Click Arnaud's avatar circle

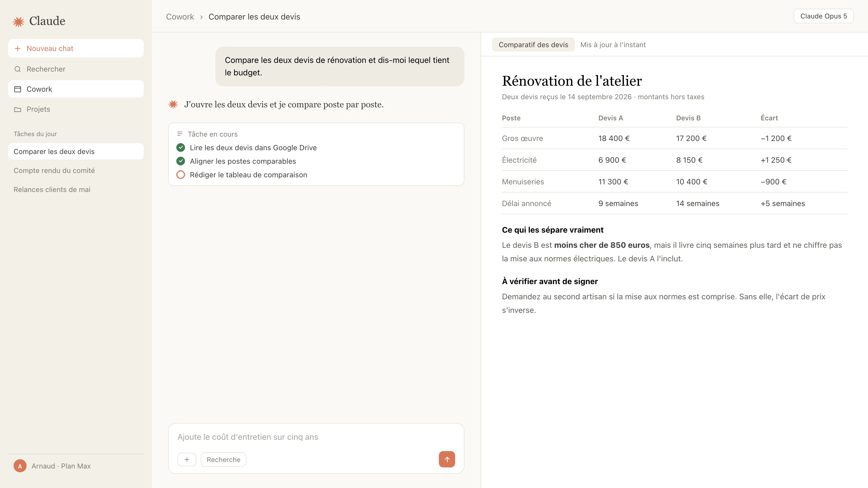tap(20, 466)
